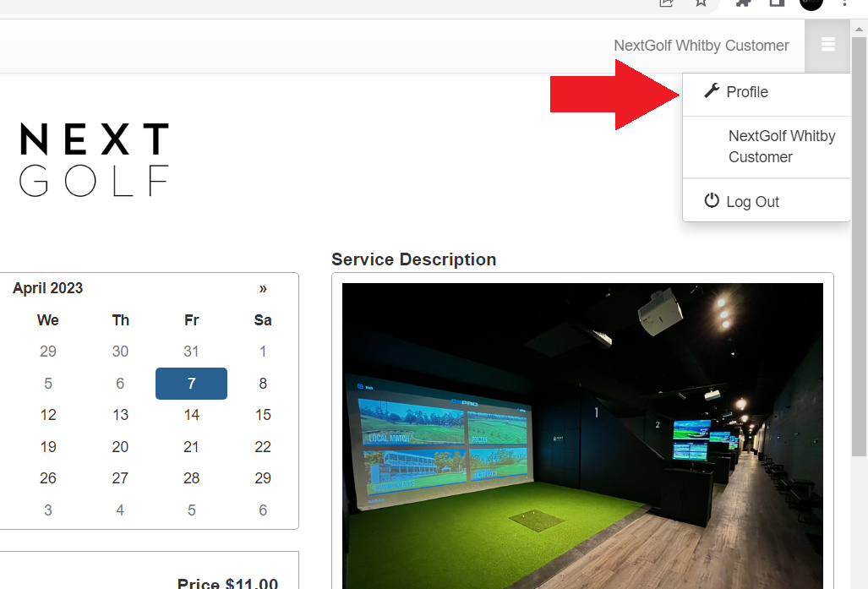
Task: Pick April 19 on the calendar
Action: pos(48,447)
